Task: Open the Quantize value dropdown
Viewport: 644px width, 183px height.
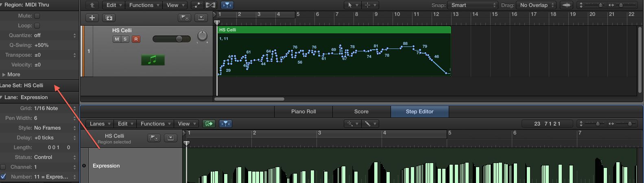Action: [x=55, y=35]
